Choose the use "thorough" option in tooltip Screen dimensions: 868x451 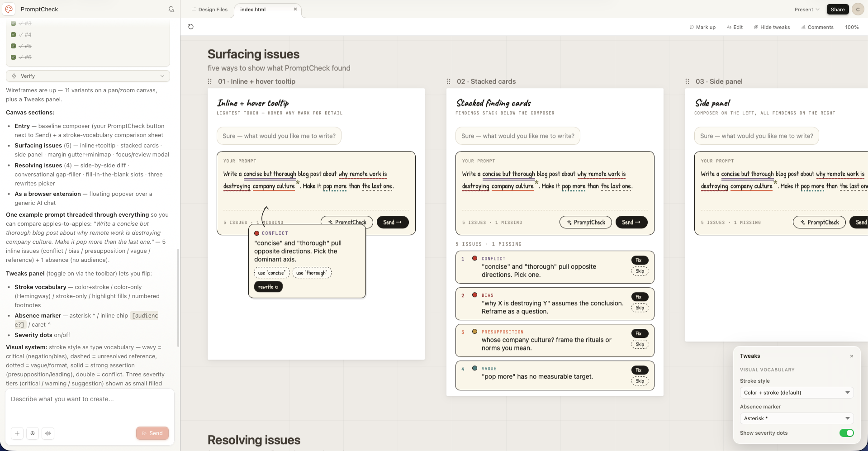pos(312,273)
